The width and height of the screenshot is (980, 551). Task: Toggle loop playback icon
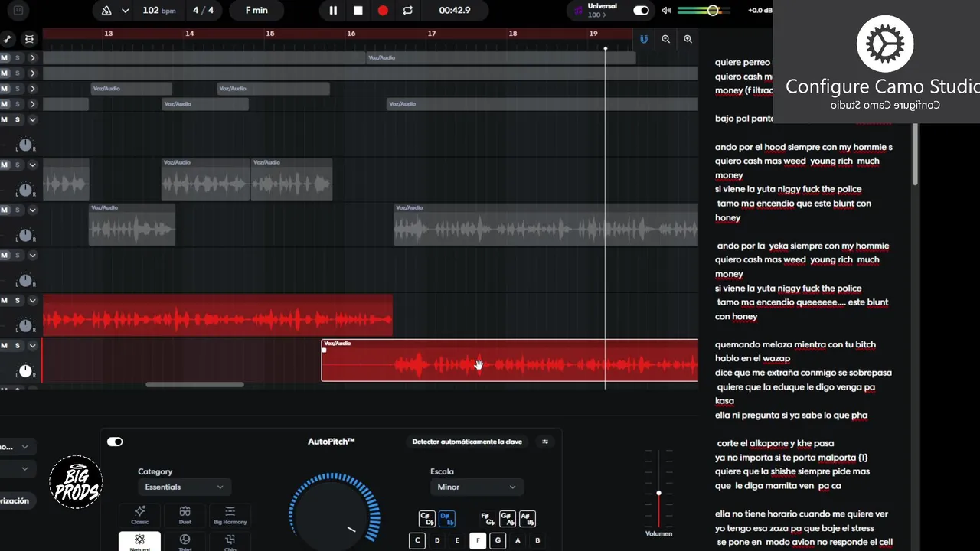[407, 11]
